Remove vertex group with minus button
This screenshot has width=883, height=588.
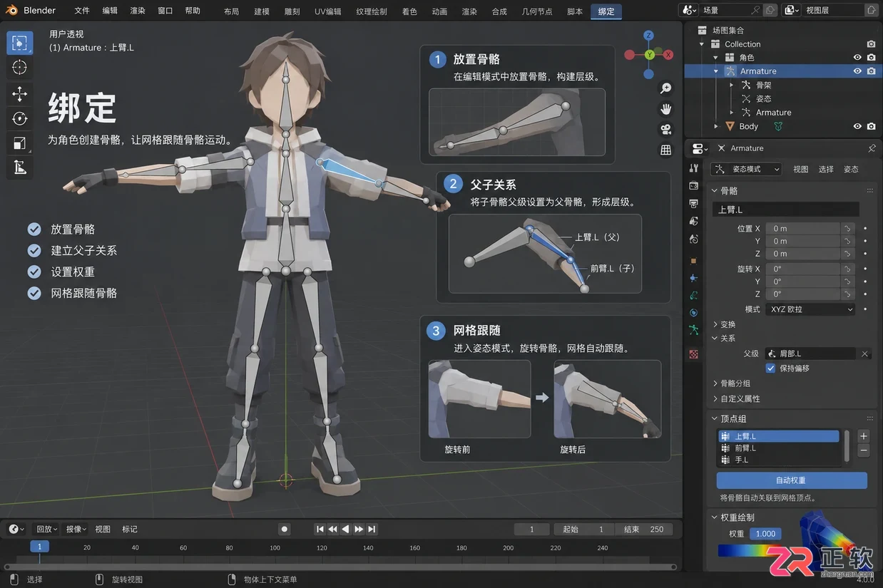(864, 450)
